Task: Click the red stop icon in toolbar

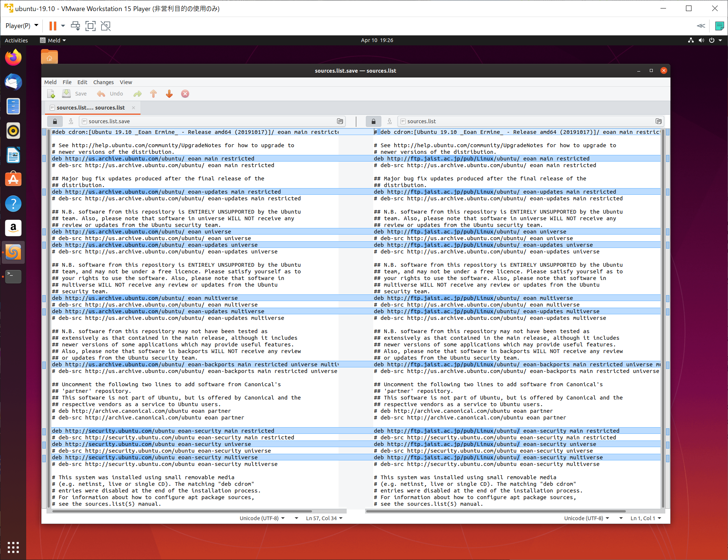Action: point(185,94)
